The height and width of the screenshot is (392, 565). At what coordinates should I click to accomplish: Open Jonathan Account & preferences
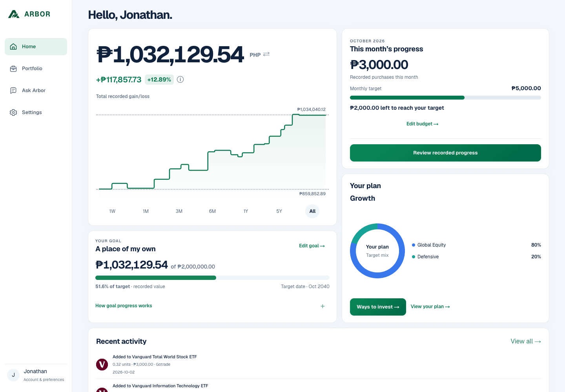click(36, 375)
